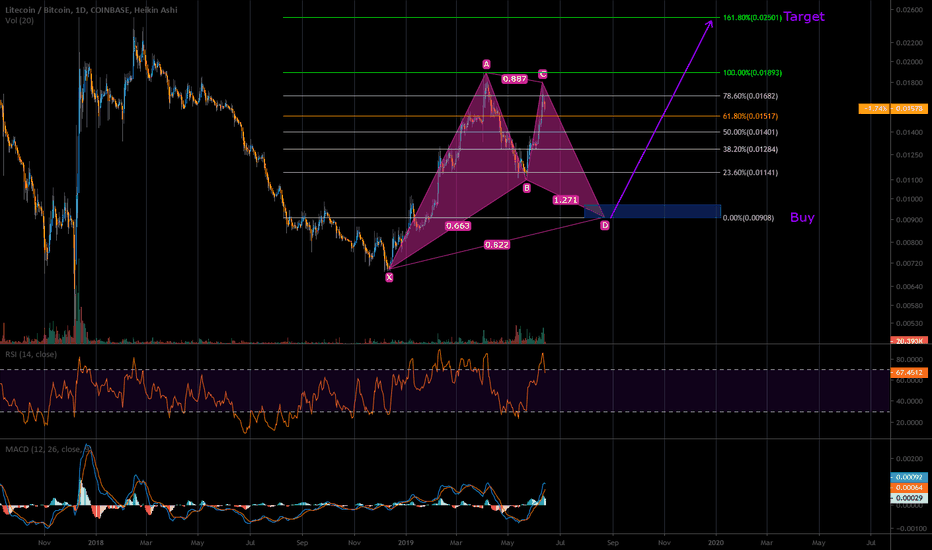The image size is (932, 550).
Task: Click the 38.20%(0.01284) Fibonacci level label
Action: point(750,150)
